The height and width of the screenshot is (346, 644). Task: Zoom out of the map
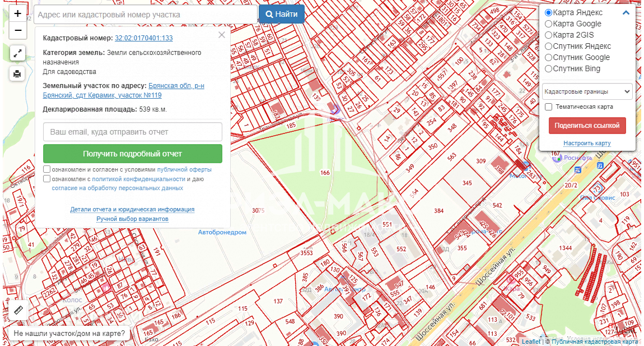pyautogui.click(x=17, y=30)
